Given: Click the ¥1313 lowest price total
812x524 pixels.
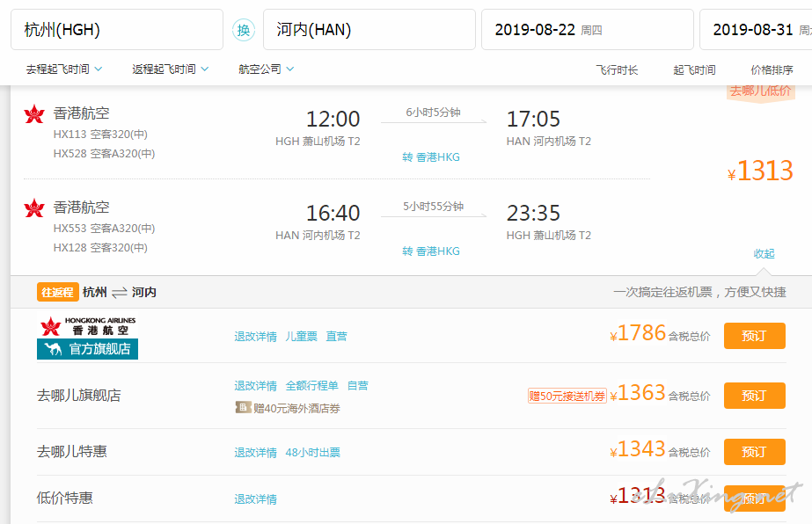Looking at the screenshot, I should click(x=760, y=171).
